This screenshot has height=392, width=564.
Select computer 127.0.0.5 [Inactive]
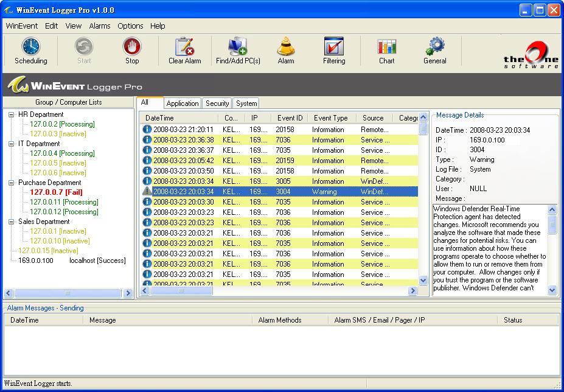(58, 163)
